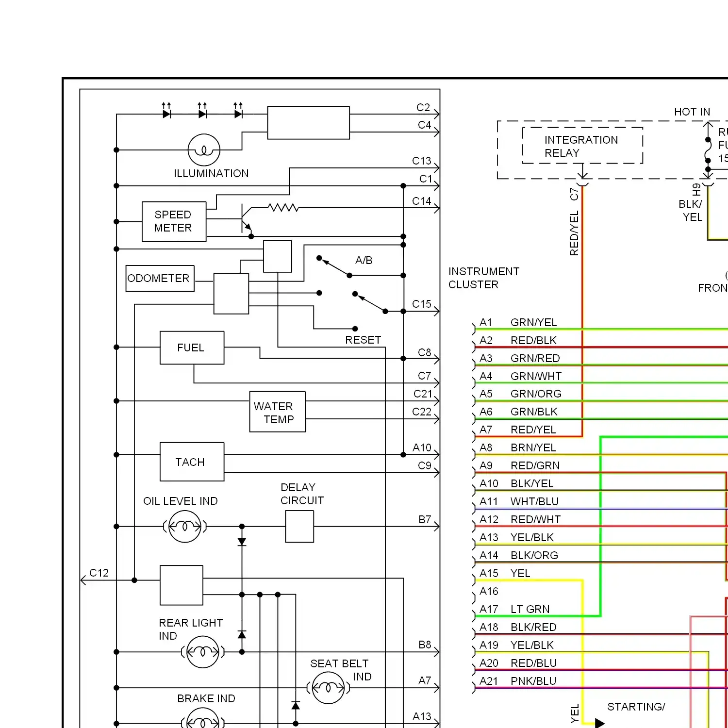Select the GRN/BLK wire color on row A6
Viewport: 728px width, 728px height.
[534, 412]
